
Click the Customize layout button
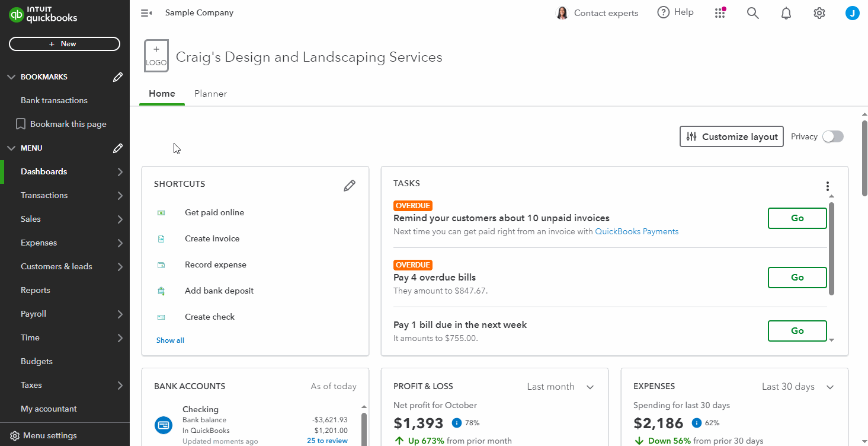click(731, 136)
